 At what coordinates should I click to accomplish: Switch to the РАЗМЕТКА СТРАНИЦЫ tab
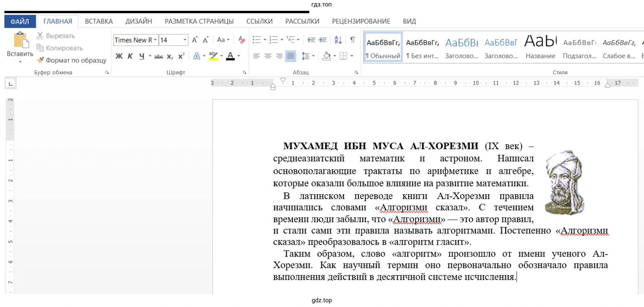[x=199, y=21]
